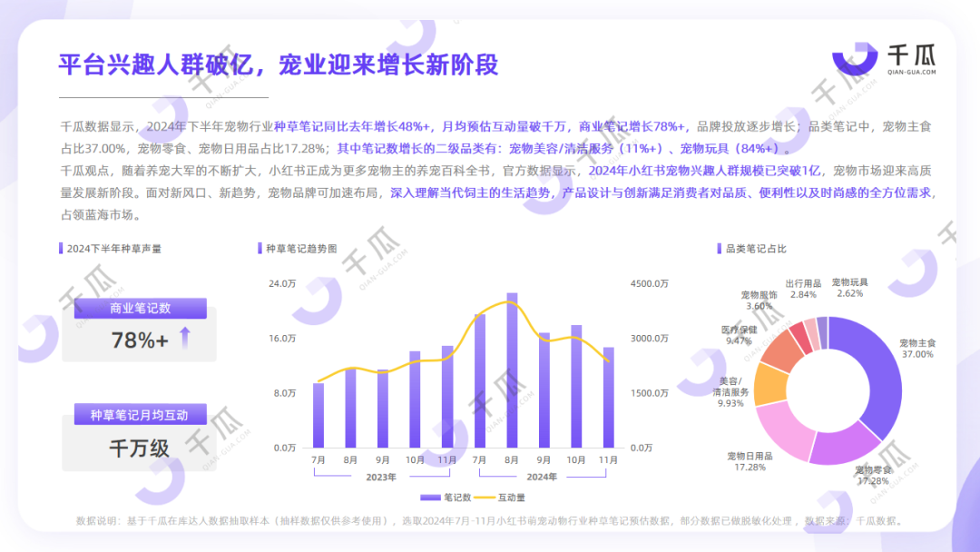
Task: Click the 医疗保健 9.47% donut label
Action: [739, 335]
